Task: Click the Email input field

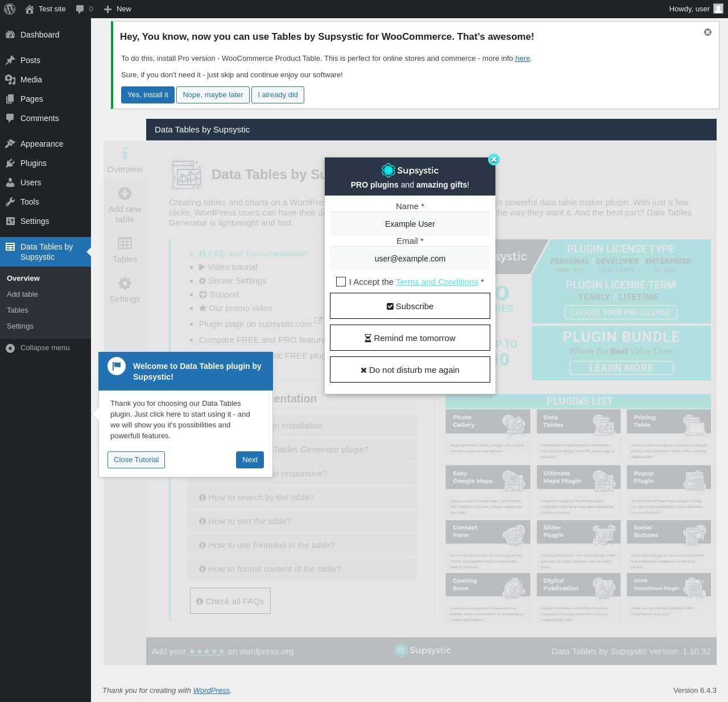Action: [x=410, y=259]
